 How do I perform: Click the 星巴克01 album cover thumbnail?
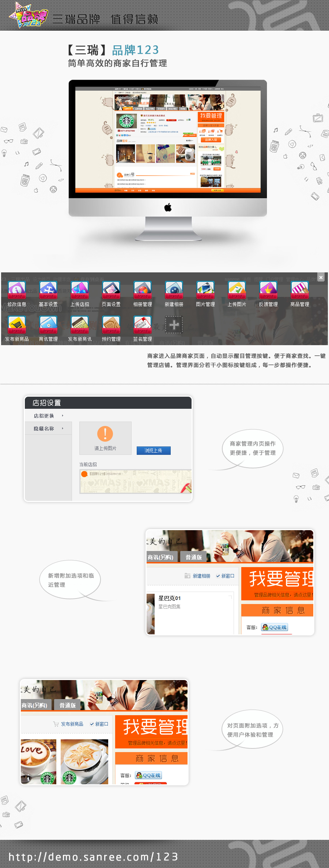tap(151, 614)
